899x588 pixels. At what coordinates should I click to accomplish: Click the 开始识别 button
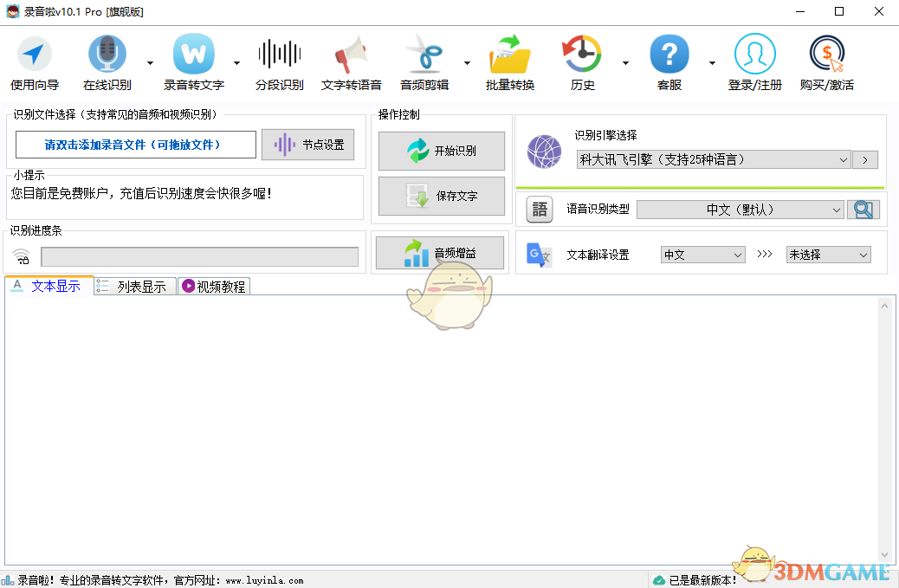coord(442,151)
